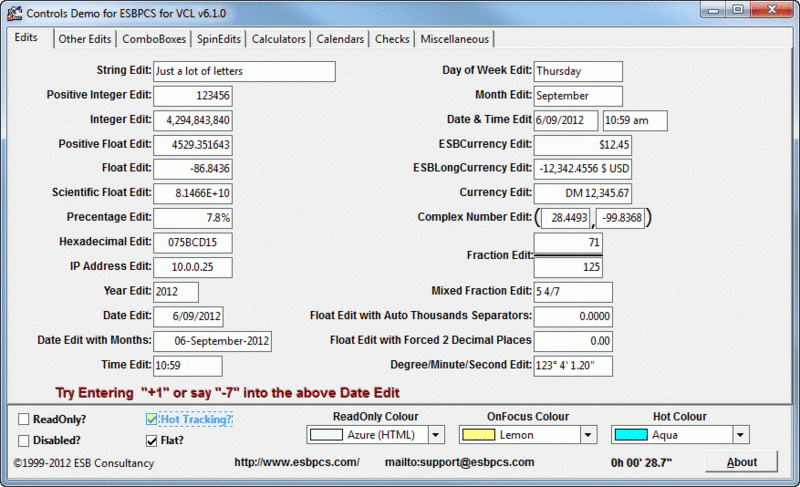This screenshot has height=487, width=800.
Task: Open the SpinEdits tab
Action: [218, 39]
